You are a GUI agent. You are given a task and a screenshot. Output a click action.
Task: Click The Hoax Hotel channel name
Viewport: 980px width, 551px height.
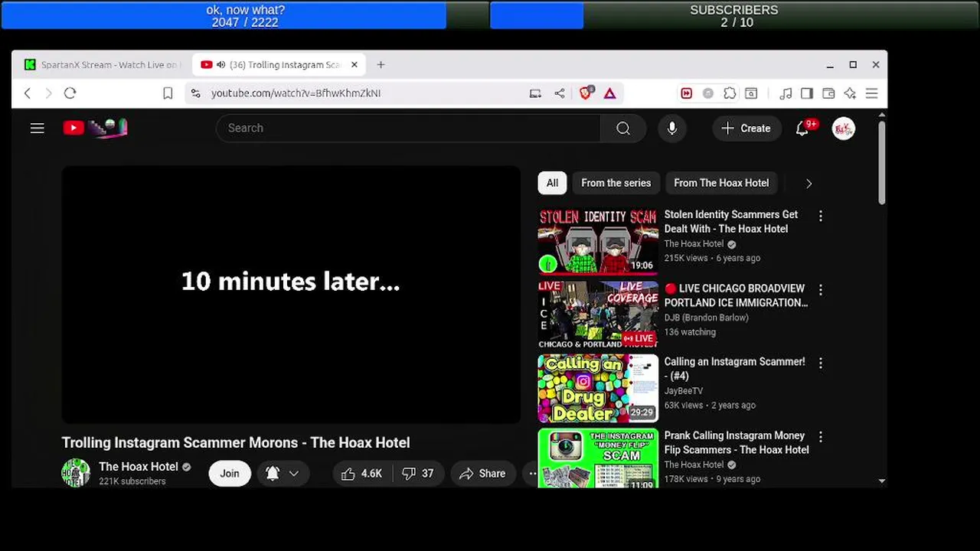(139, 467)
